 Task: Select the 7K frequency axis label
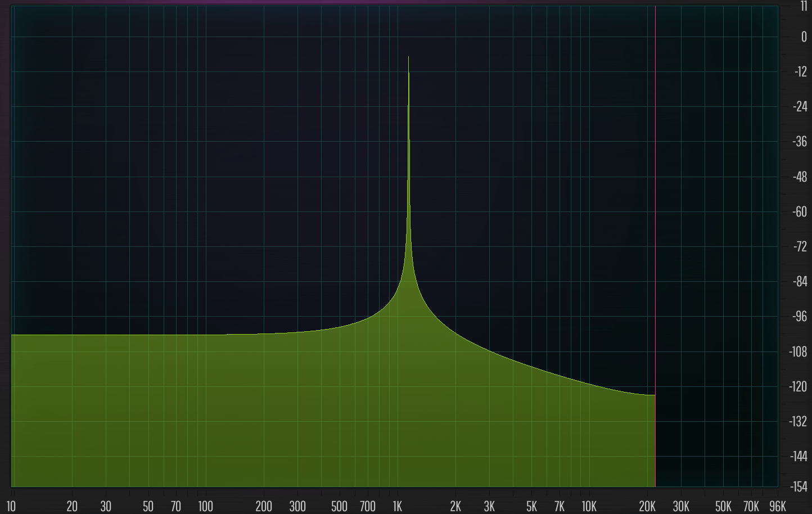point(560,506)
